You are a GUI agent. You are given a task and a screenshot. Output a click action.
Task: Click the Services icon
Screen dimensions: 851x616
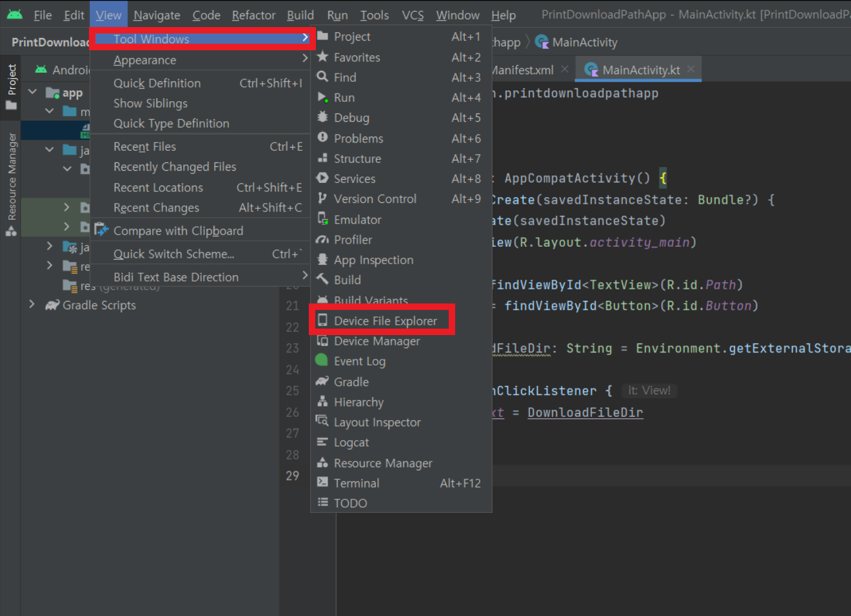click(x=322, y=178)
